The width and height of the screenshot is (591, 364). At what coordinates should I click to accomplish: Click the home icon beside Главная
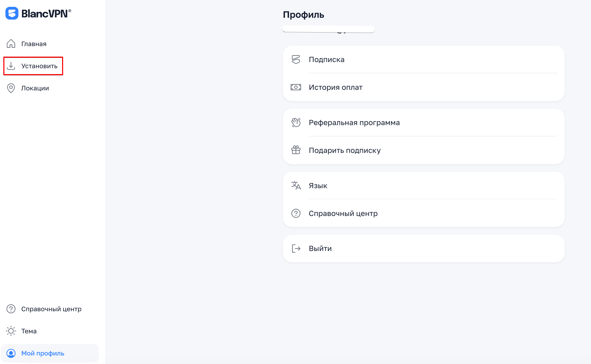[11, 44]
